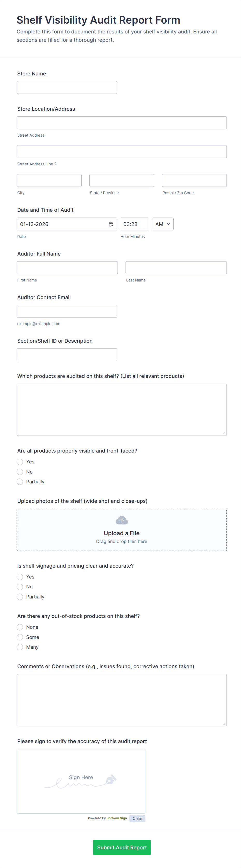The height and width of the screenshot is (868, 241).
Task: Click the Store Name input field
Action: (x=67, y=87)
